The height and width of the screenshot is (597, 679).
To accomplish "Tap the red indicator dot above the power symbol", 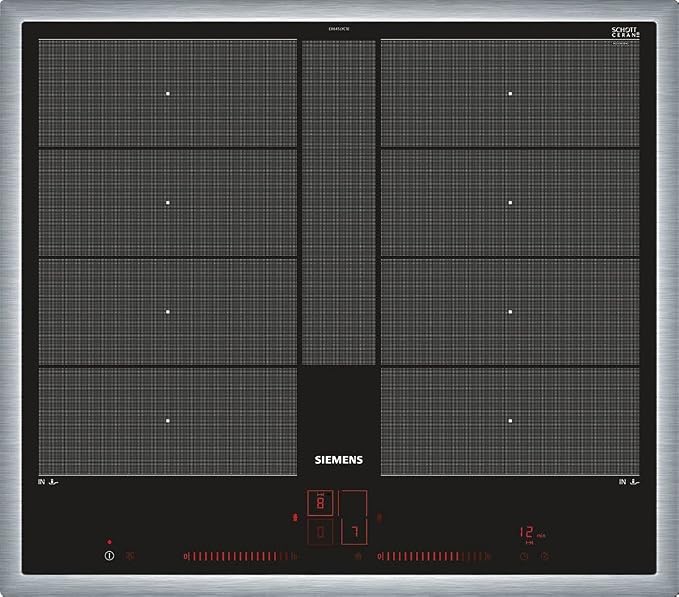I will 110,542.
